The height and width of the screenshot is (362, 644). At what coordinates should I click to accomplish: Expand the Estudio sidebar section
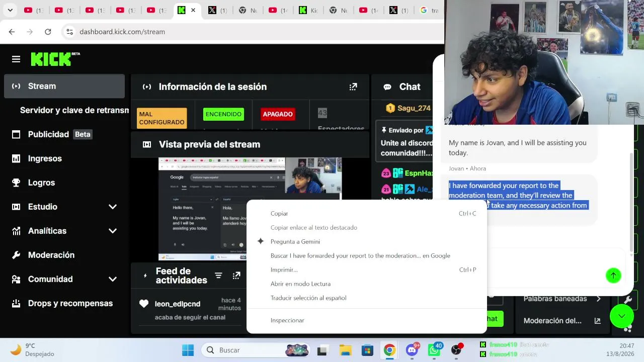[x=113, y=207]
